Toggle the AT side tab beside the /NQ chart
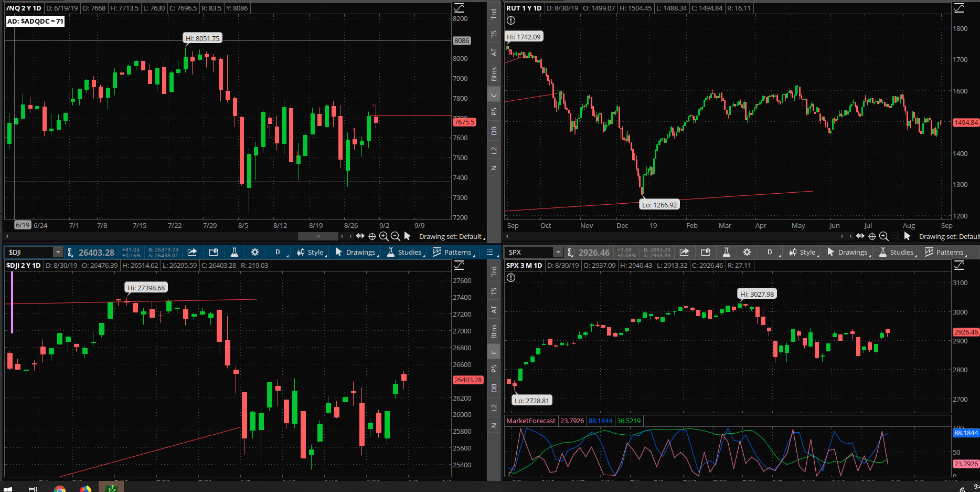 494,53
